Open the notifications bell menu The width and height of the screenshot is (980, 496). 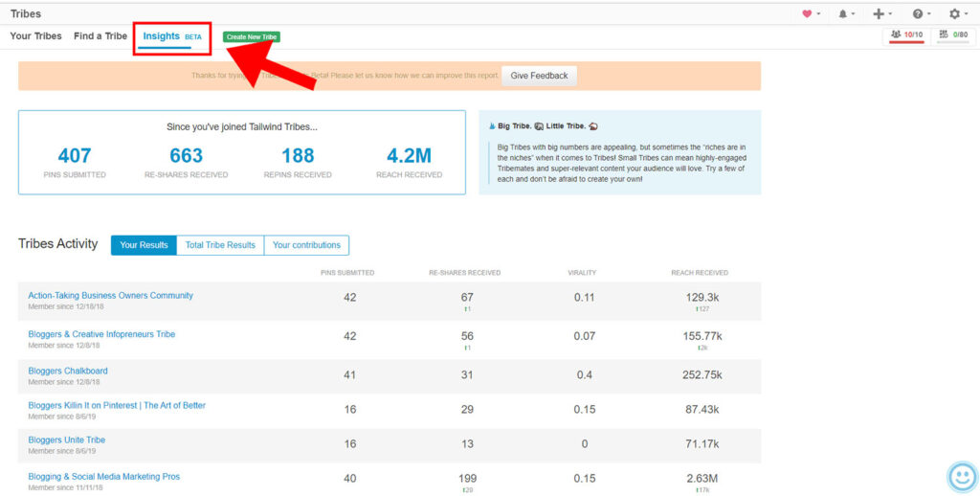coord(846,13)
